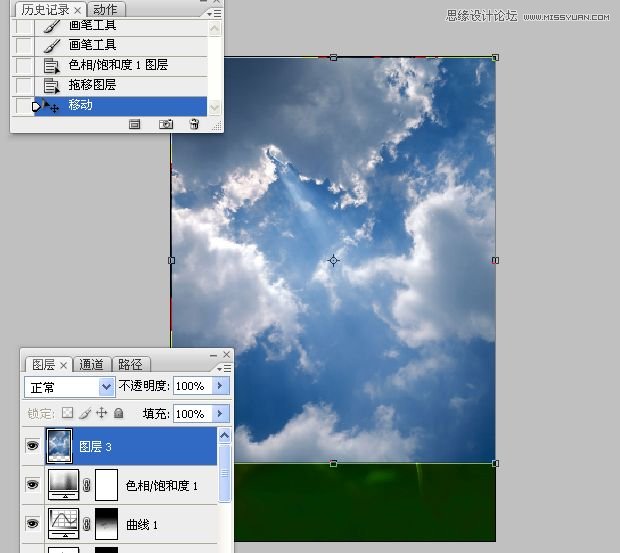This screenshot has height=553, width=620.
Task: Toggle history brush source box beside 色相/饱和度 1 图层
Action: [23, 66]
